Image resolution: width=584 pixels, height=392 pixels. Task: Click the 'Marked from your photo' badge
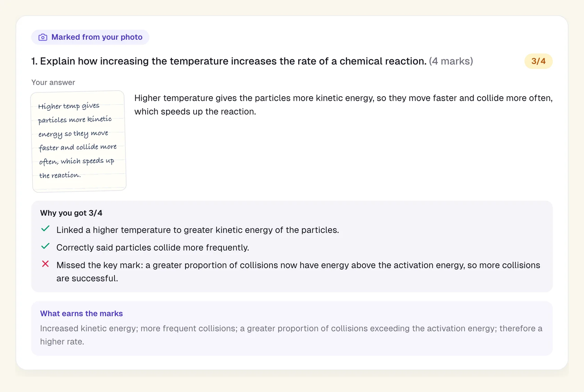(90, 37)
